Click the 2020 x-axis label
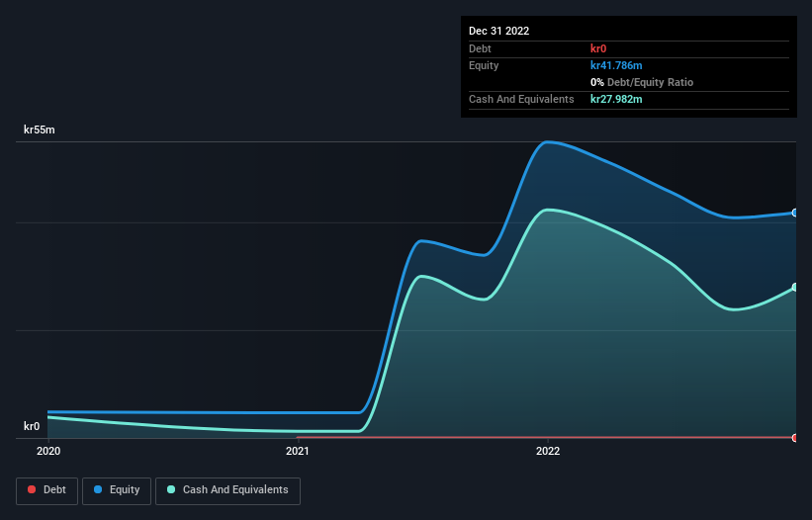 pyautogui.click(x=48, y=451)
